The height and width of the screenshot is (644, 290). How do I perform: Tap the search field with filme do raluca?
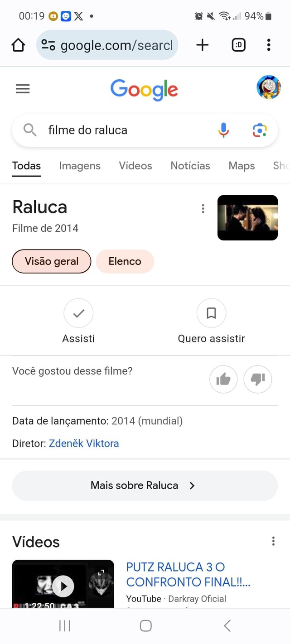click(113, 130)
